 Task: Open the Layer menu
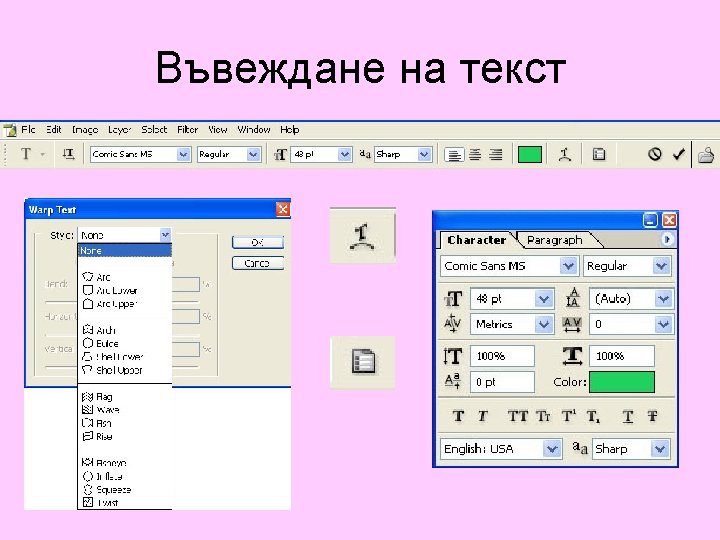click(119, 130)
